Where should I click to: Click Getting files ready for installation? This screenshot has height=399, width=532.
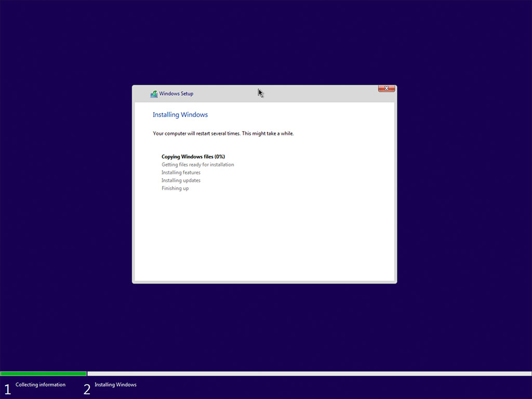[198, 165]
